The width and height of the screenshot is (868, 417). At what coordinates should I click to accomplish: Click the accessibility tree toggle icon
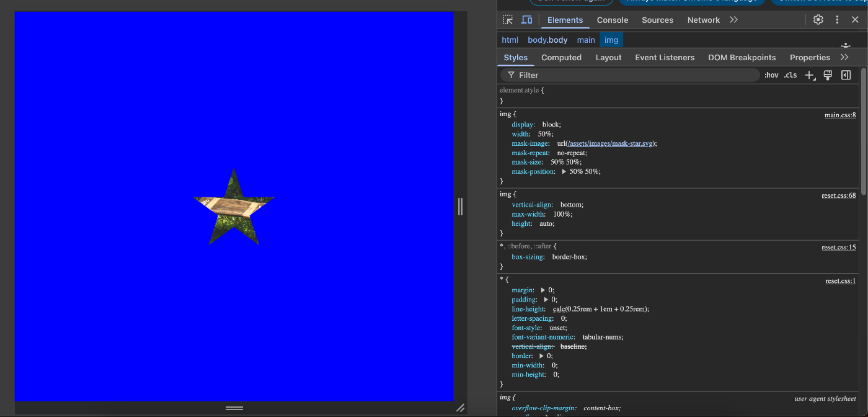tap(846, 45)
